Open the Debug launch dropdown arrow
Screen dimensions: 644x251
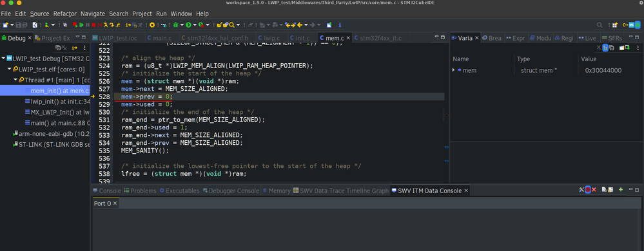tap(182, 25)
